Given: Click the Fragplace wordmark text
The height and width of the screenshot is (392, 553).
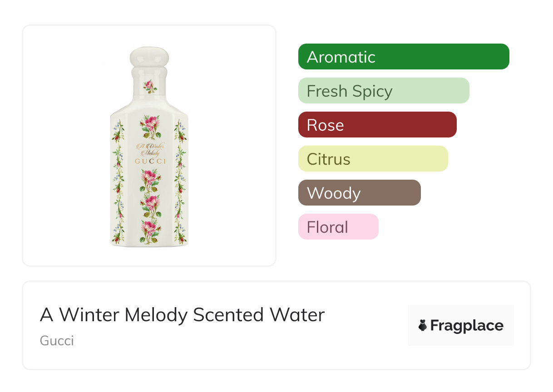Looking at the screenshot, I should pos(467,325).
